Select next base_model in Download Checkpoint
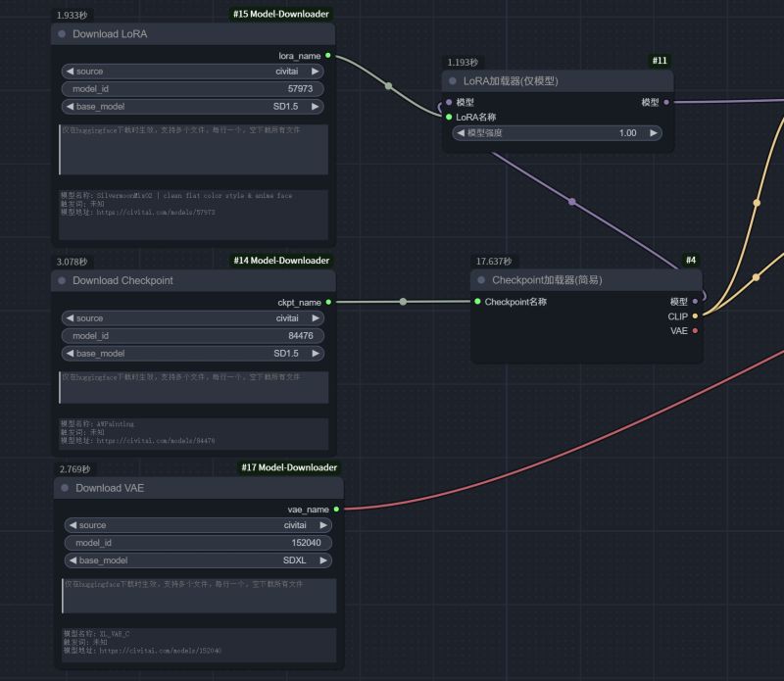This screenshot has width=784, height=681. click(316, 354)
